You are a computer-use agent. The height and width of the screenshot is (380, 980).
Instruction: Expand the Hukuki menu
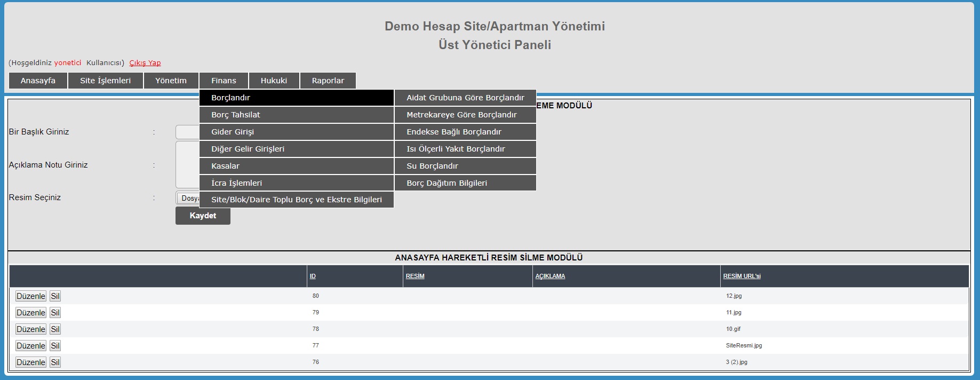(x=274, y=81)
